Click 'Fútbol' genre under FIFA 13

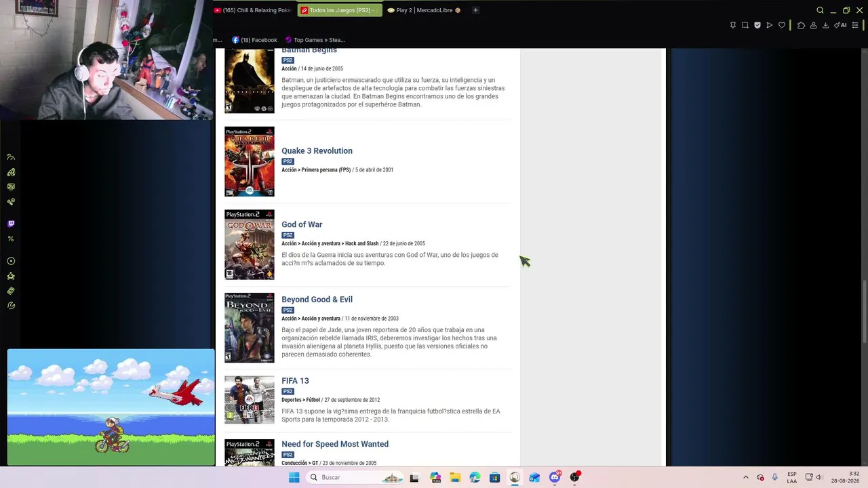click(313, 401)
